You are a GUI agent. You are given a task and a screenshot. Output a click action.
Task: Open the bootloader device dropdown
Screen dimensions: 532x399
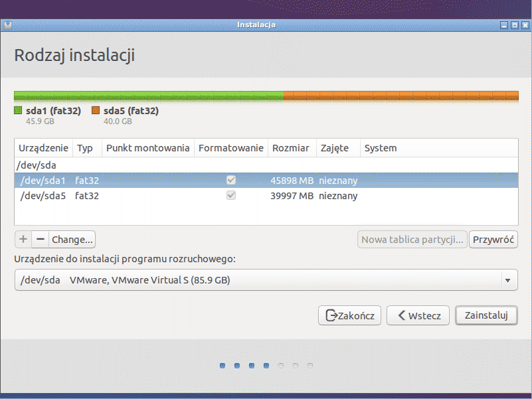[266, 280]
